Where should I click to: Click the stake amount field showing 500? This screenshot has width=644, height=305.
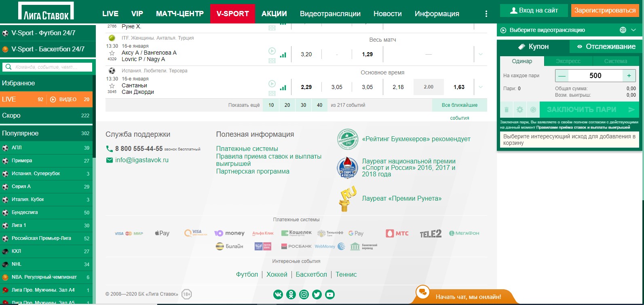coord(595,76)
